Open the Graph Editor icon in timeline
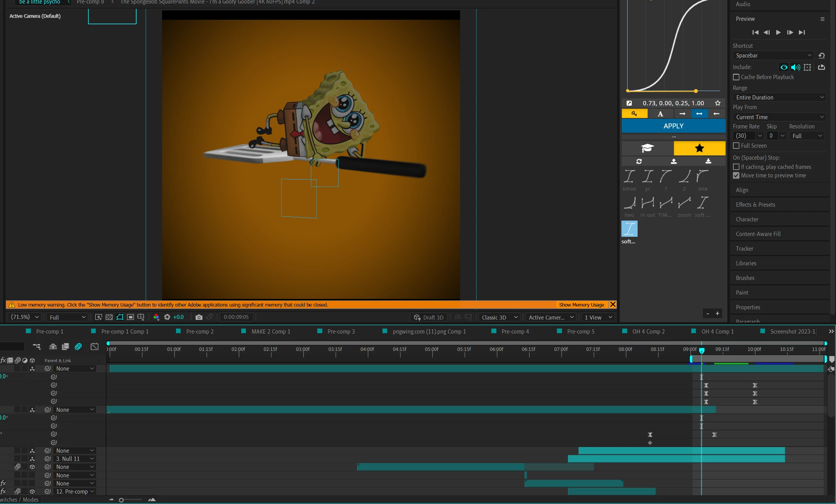Image resolution: width=836 pixels, height=504 pixels. tap(95, 347)
